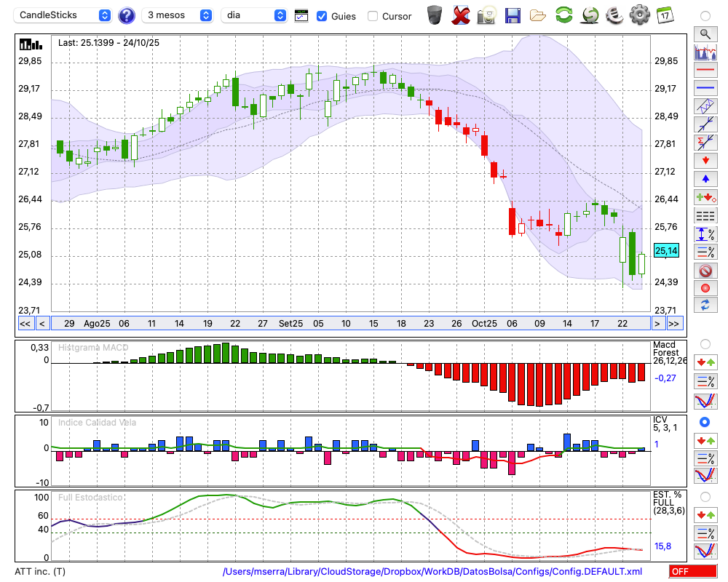This screenshot has height=582, width=728.
Task: Select the Estocastico panel radio button
Action: (x=705, y=497)
